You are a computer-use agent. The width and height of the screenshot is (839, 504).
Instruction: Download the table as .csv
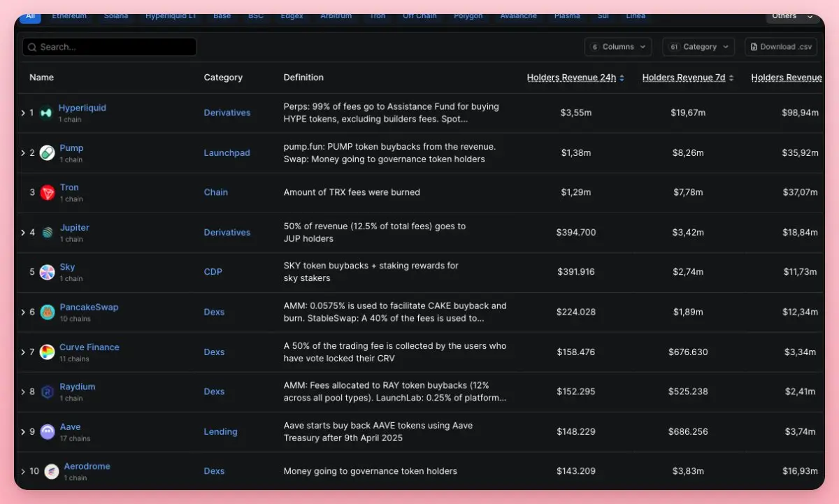click(x=781, y=47)
